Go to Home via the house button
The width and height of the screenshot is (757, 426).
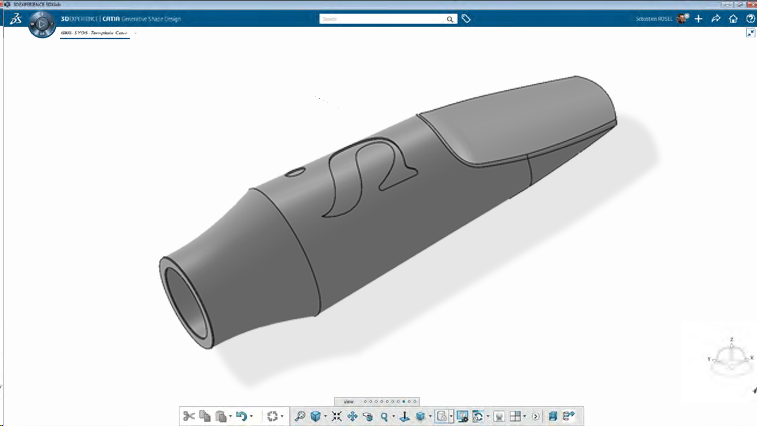pos(733,19)
